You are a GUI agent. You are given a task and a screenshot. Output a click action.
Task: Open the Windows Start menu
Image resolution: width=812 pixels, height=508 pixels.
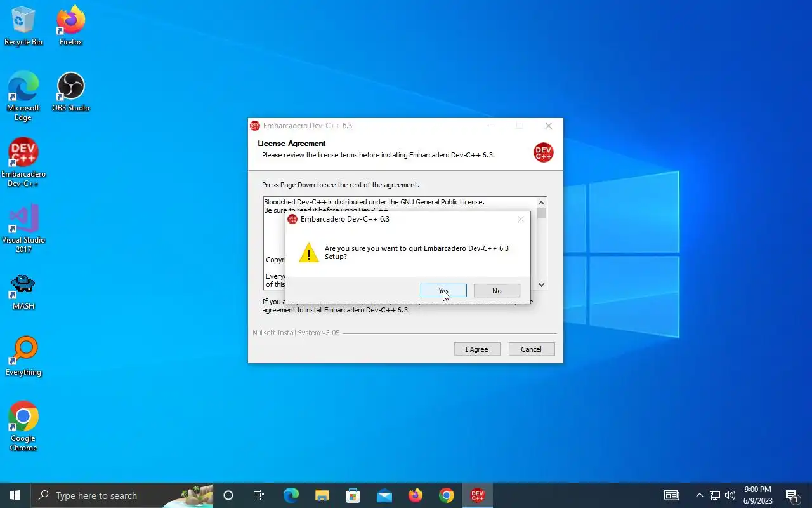[x=15, y=495]
